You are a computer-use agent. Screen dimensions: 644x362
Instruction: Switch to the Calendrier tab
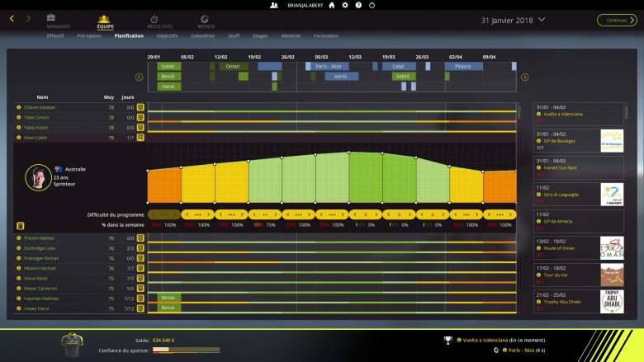pyautogui.click(x=202, y=35)
